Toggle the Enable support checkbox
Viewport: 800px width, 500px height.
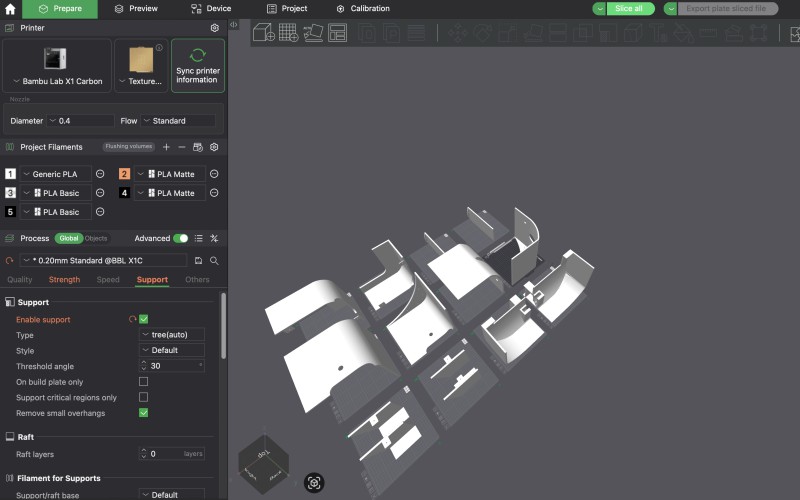[144, 319]
